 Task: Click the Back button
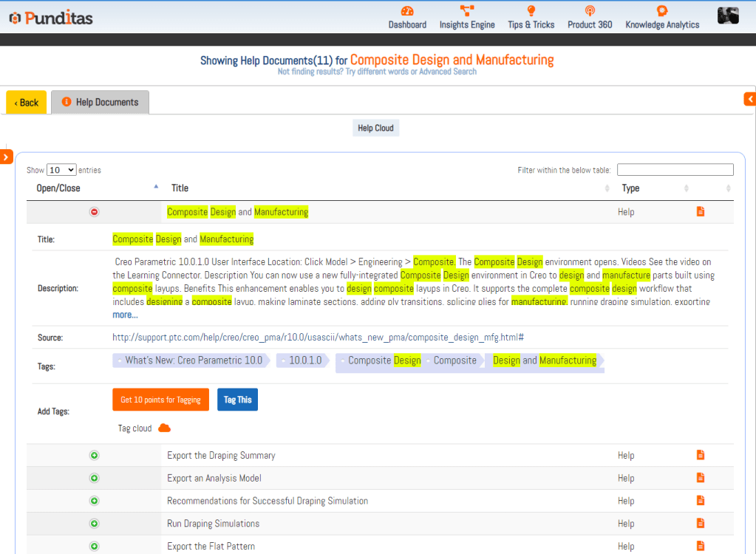(27, 103)
